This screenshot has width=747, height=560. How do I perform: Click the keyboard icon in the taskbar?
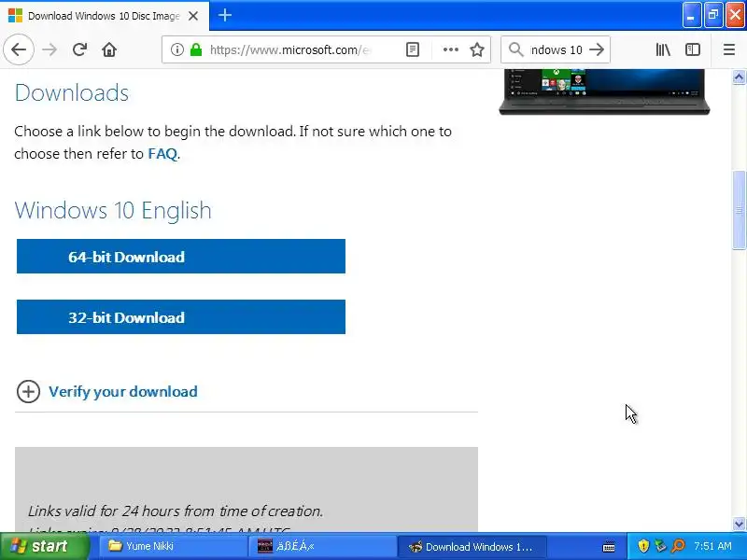[609, 547]
